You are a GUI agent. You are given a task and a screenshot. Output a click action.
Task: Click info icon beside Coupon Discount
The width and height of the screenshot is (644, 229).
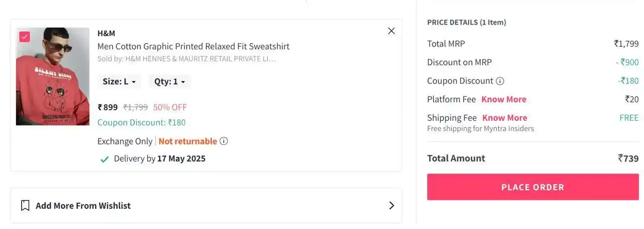tap(500, 81)
